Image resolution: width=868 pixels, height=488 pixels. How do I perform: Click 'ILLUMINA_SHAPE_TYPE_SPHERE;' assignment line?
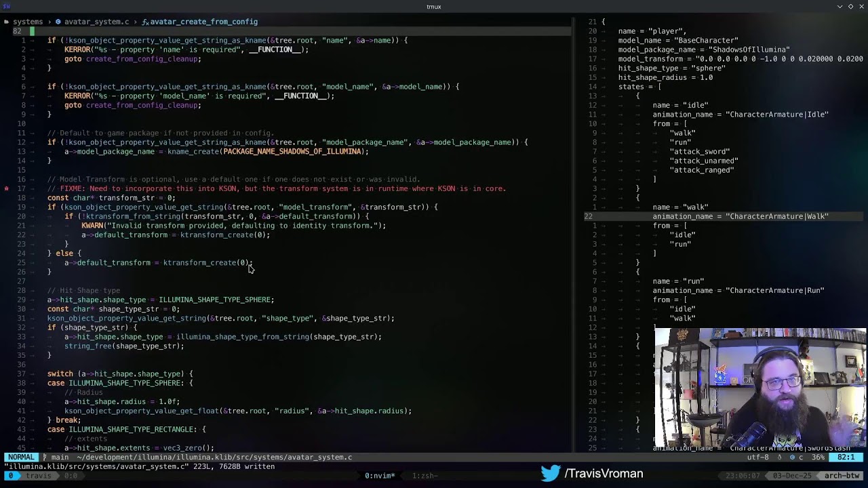(x=161, y=300)
